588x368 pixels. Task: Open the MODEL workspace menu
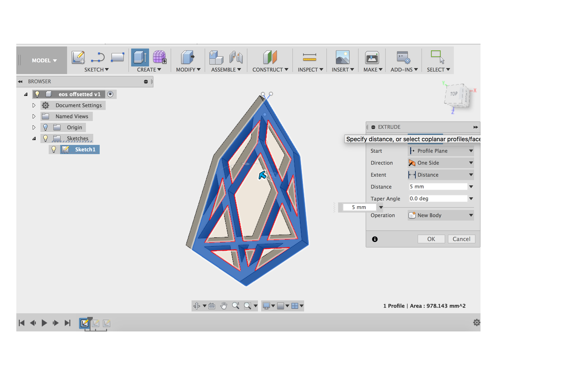click(44, 60)
